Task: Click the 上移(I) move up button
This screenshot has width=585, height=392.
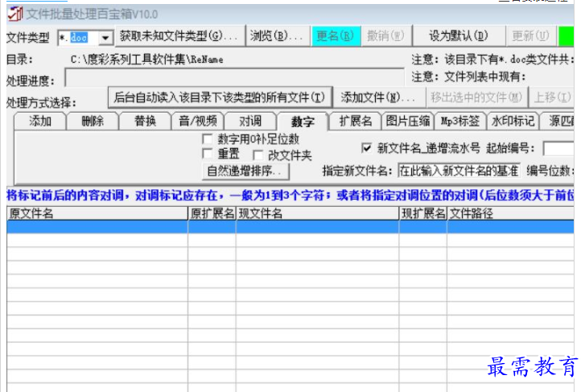Action: pyautogui.click(x=552, y=98)
